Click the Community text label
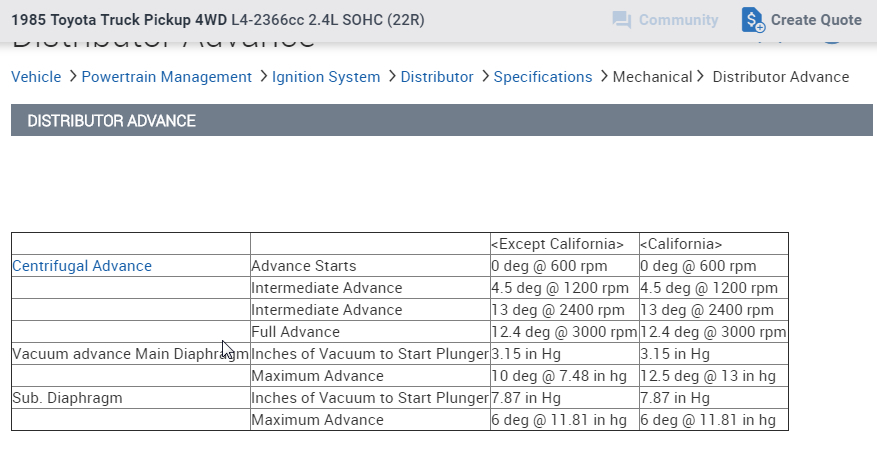 point(678,20)
